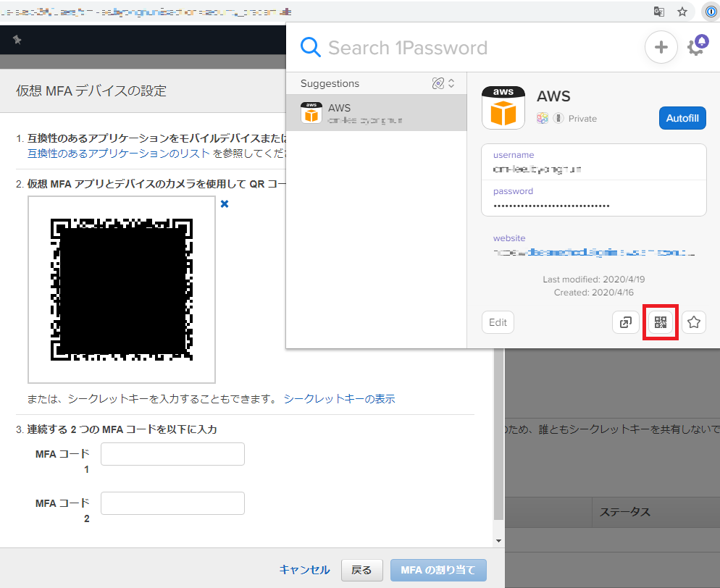Screen dimensions: 720x588
Task: Click the Autofill button for AWS
Action: click(x=682, y=118)
